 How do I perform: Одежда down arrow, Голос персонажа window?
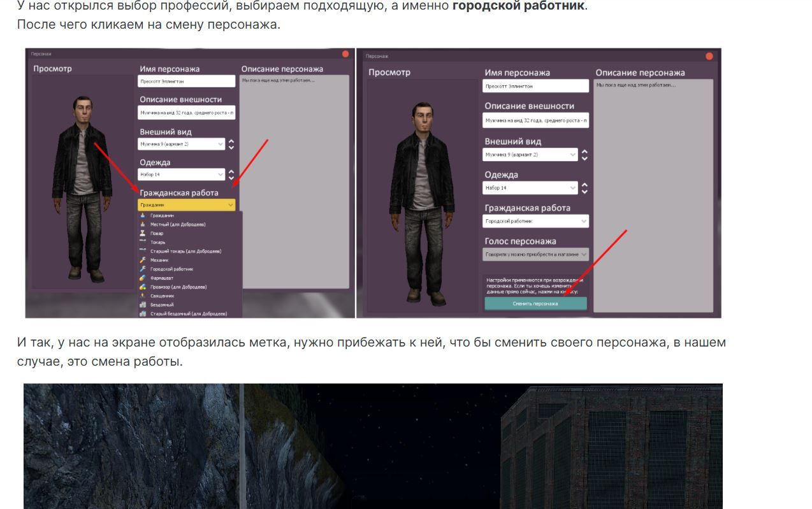584,191
